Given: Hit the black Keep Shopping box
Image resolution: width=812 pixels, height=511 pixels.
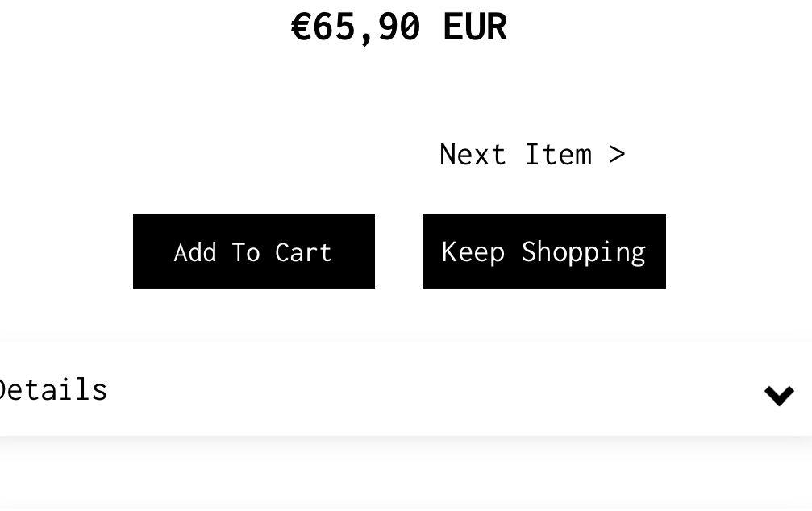Looking at the screenshot, I should pos(544,251).
